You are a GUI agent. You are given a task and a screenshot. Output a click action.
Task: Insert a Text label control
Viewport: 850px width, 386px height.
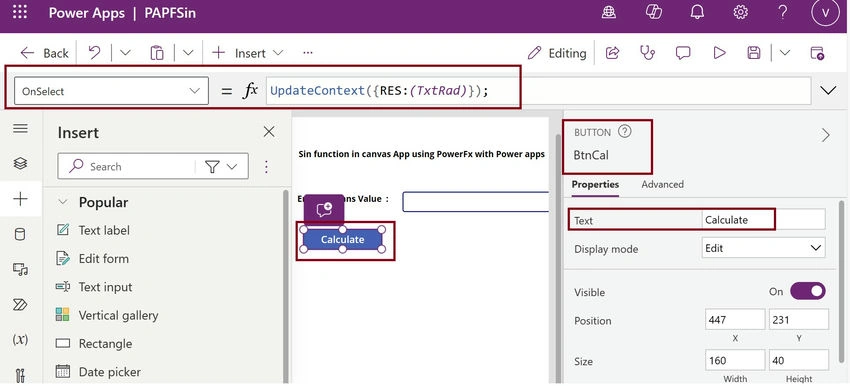[104, 230]
